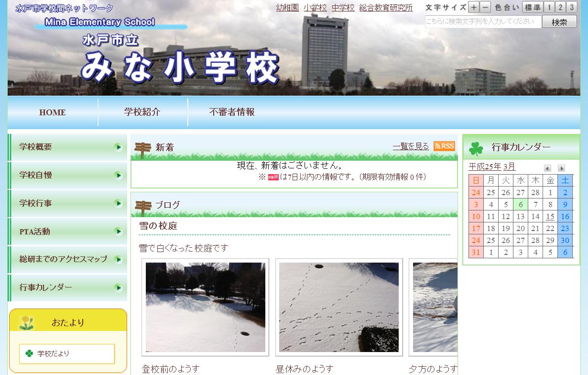Image resolution: width=588 pixels, height=375 pixels.
Task: Click the arrow icon beside 学校自慢
Action: (118, 175)
